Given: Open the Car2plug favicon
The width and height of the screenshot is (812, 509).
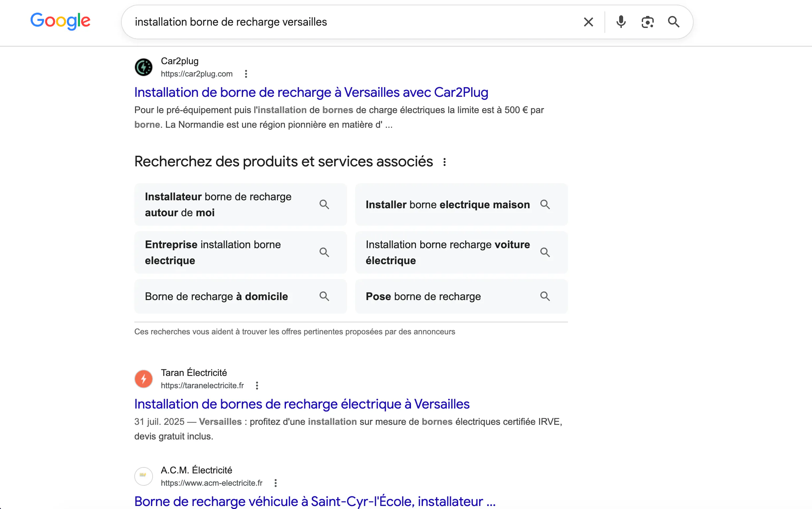Looking at the screenshot, I should point(144,67).
